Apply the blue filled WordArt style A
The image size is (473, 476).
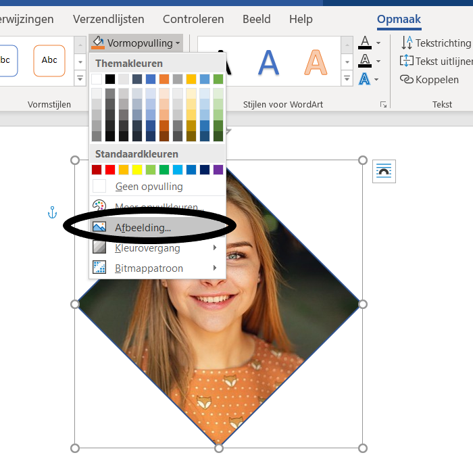(268, 62)
